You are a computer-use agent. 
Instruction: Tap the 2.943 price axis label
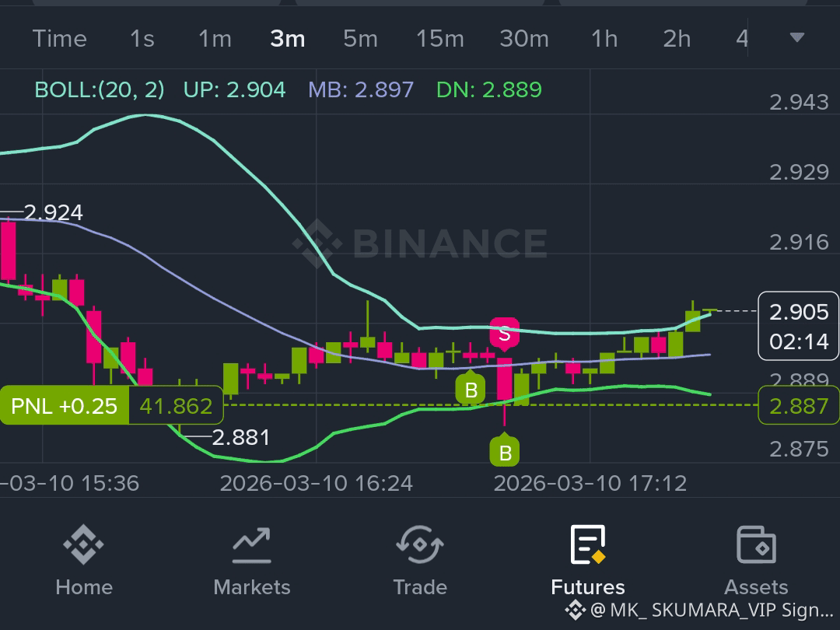(x=799, y=102)
